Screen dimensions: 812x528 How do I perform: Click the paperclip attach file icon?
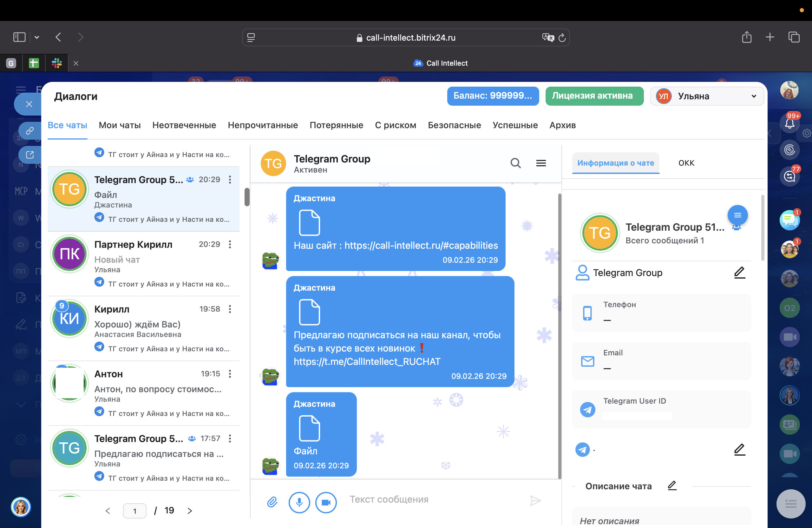click(272, 502)
